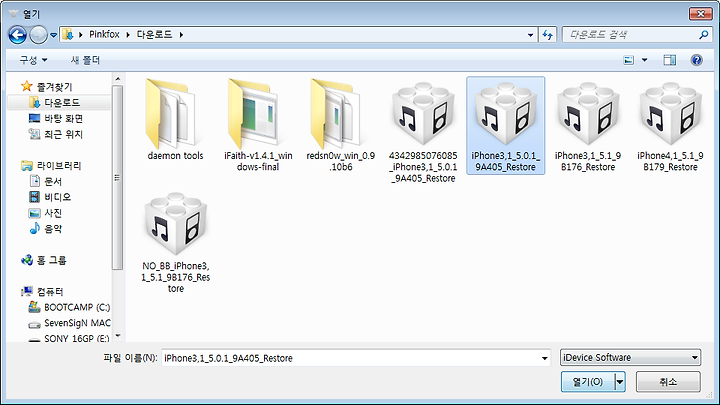Screen dimensions: 720x405
Task: Click the 취소 cancel button
Action: tap(668, 382)
